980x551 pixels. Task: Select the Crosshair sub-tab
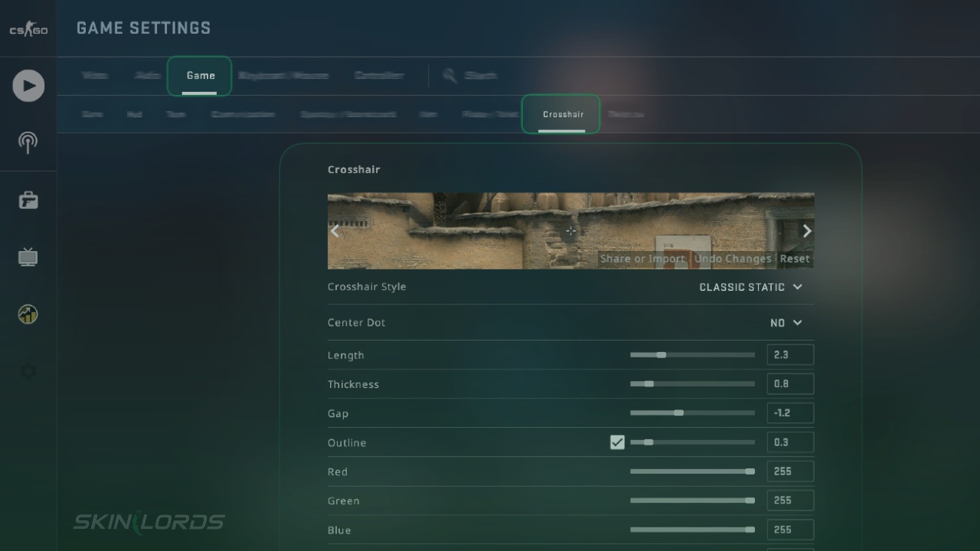562,114
